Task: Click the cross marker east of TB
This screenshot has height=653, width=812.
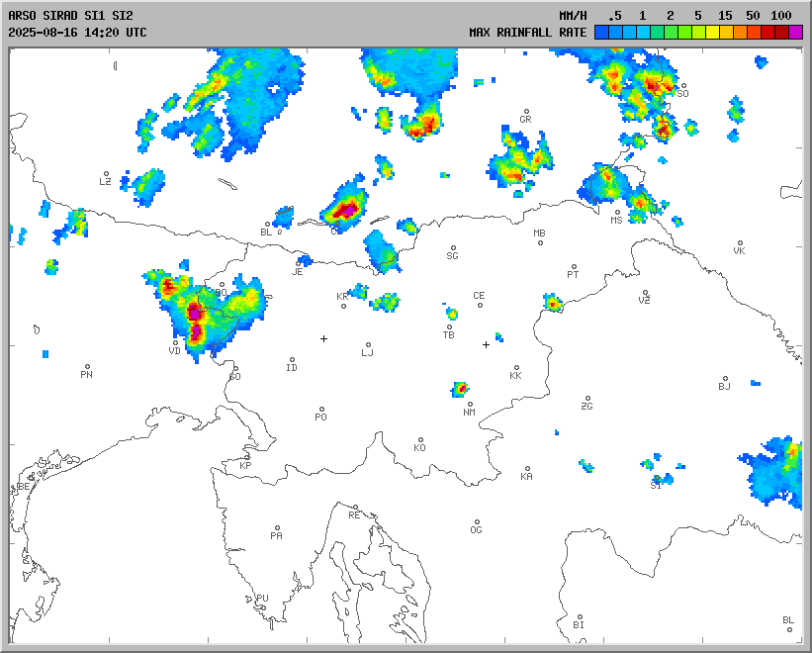Action: click(486, 344)
